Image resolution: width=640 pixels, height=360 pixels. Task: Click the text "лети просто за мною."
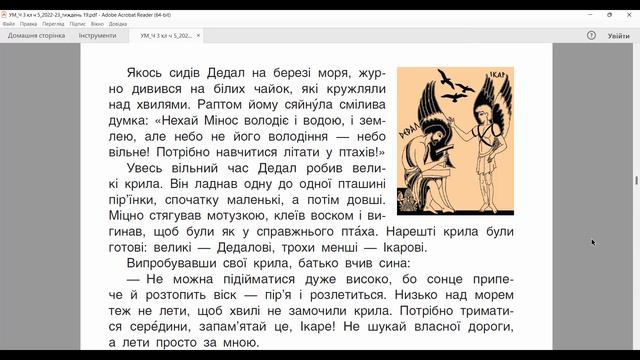click(191, 342)
